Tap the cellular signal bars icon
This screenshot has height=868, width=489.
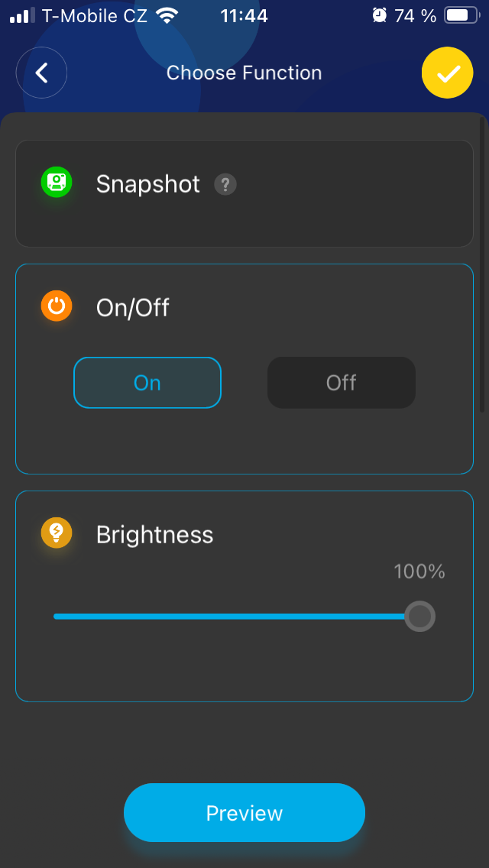22,15
